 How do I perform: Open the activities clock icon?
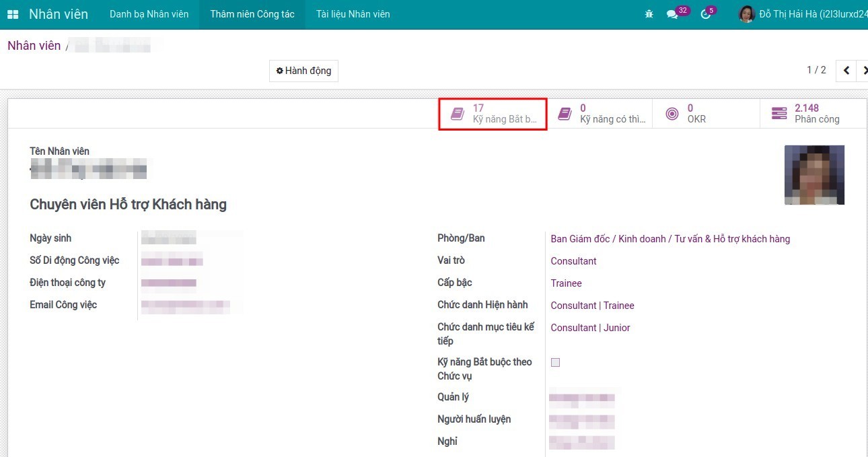tap(705, 14)
